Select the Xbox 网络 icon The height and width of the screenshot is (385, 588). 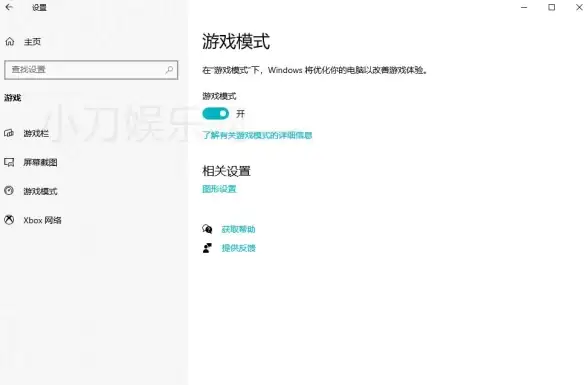click(9, 220)
